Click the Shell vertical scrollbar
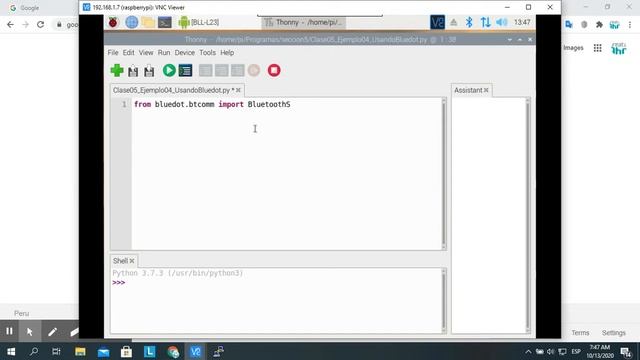 tap(444, 300)
